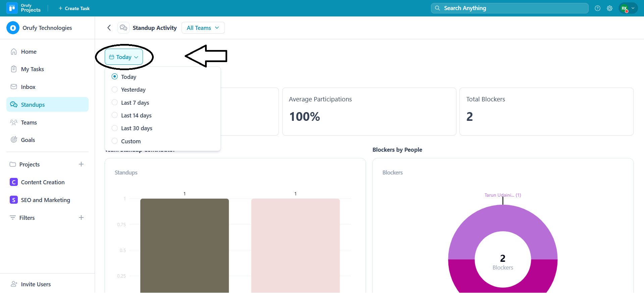Image resolution: width=644 pixels, height=293 pixels.
Task: Click the Search Anything input field
Action: [x=509, y=8]
